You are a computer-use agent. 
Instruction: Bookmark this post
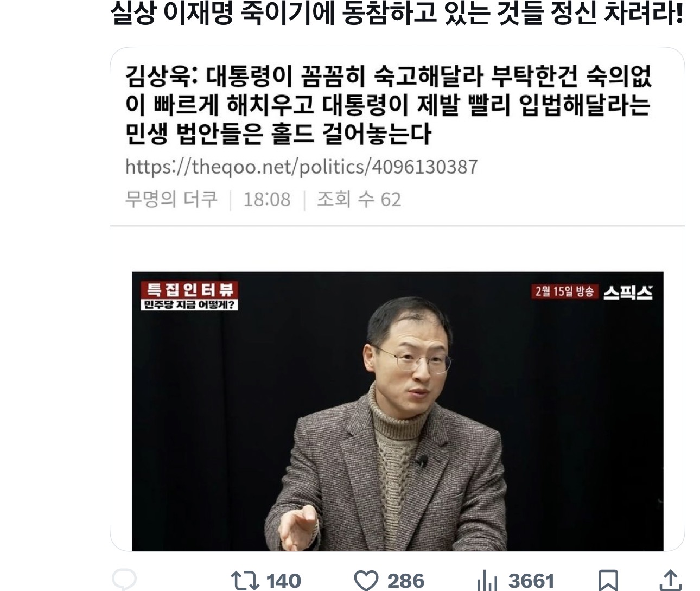(608, 580)
